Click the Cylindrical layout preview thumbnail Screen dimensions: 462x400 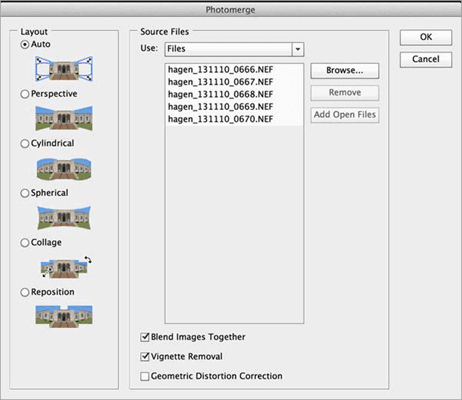pos(64,168)
